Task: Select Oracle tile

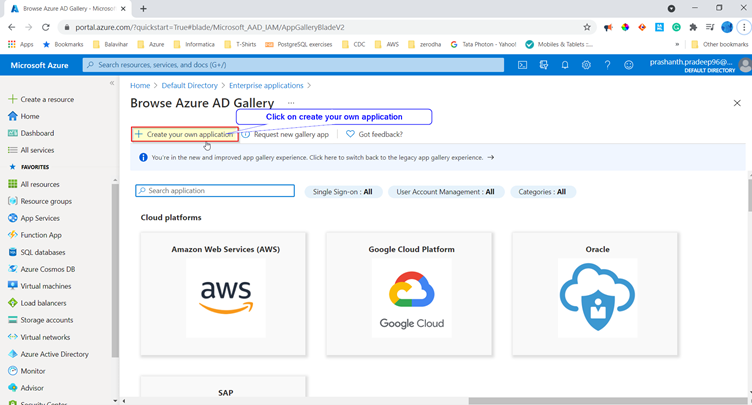Action: [595, 294]
